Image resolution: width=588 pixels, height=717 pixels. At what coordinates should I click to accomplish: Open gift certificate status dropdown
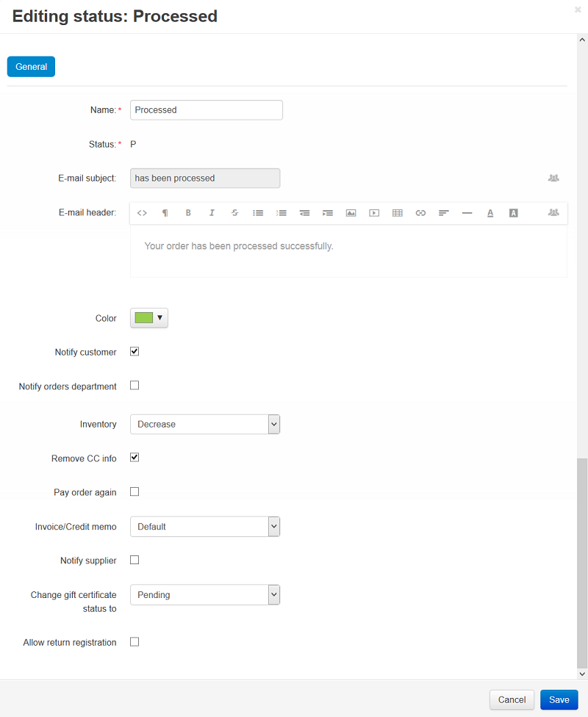coord(205,595)
